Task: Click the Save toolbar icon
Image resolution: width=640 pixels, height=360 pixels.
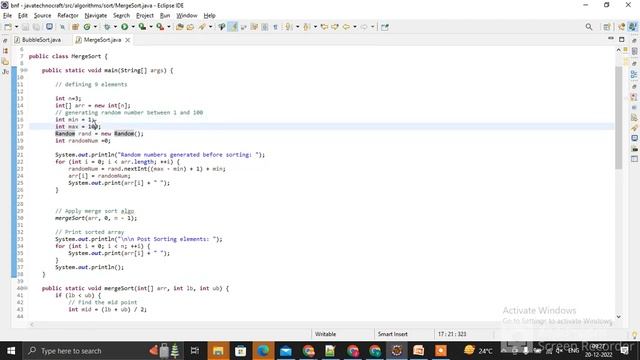Action: 25,27
